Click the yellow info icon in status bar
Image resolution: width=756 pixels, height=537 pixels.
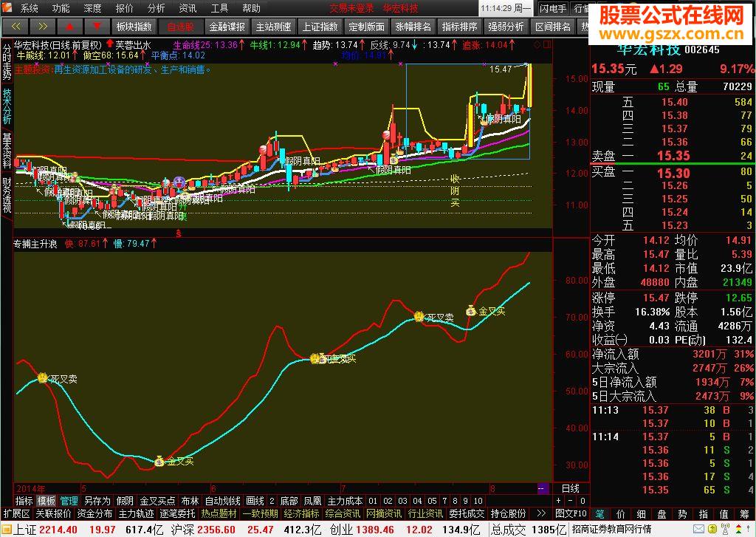pyautogui.click(x=711, y=530)
